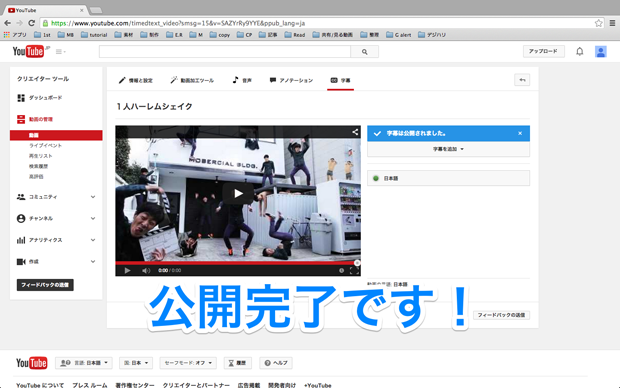The image size is (620, 388).
Task: Click lower right フィードバックの送信 button
Action: (x=501, y=315)
